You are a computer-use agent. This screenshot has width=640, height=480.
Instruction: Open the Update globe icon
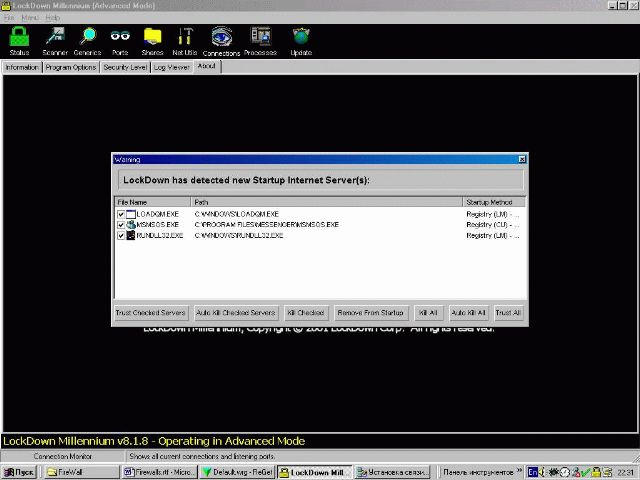point(301,41)
